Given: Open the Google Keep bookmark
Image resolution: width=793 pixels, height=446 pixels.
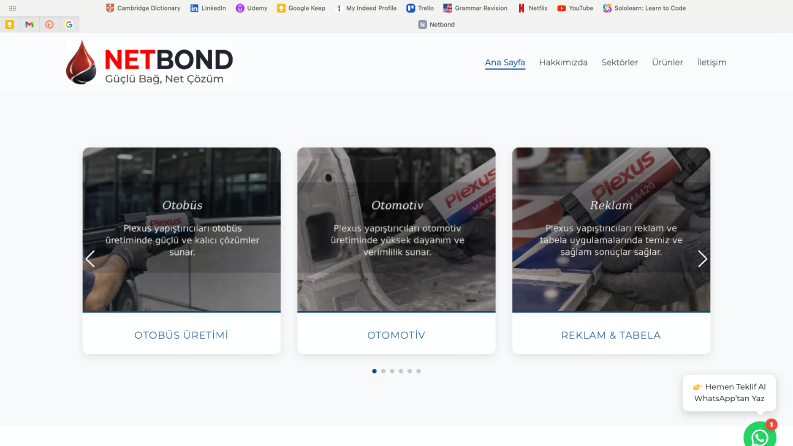Looking at the screenshot, I should [x=301, y=8].
